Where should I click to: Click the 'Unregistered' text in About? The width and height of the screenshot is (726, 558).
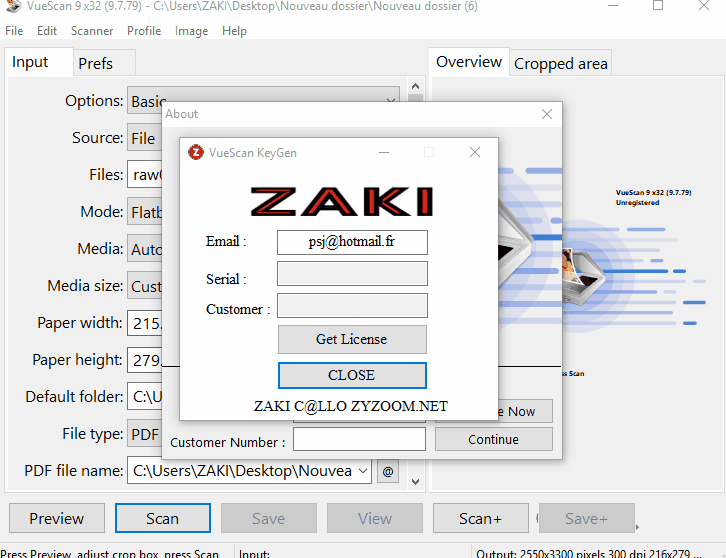click(638, 203)
